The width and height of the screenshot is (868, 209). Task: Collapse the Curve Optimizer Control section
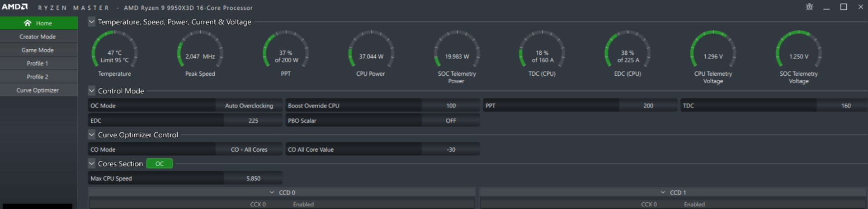92,135
